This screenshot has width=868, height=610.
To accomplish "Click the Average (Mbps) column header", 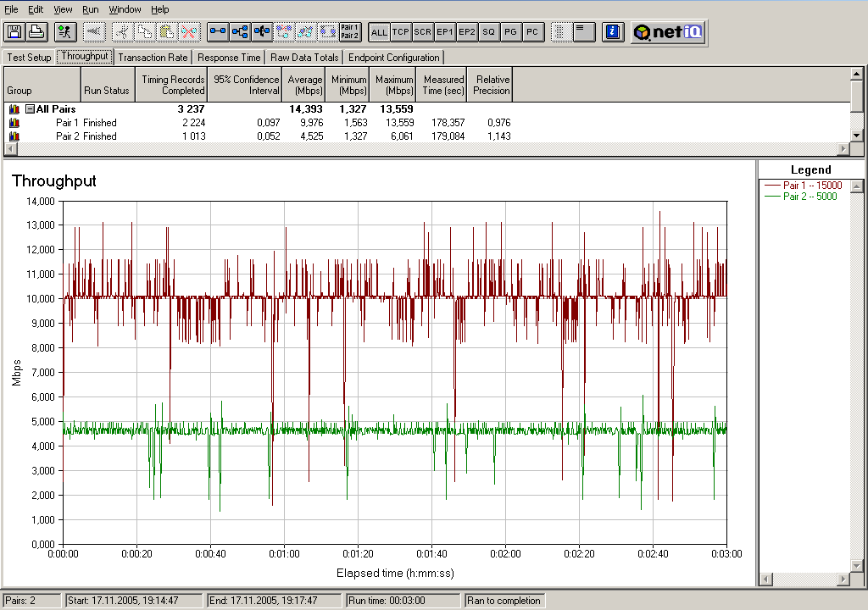I will coord(304,85).
